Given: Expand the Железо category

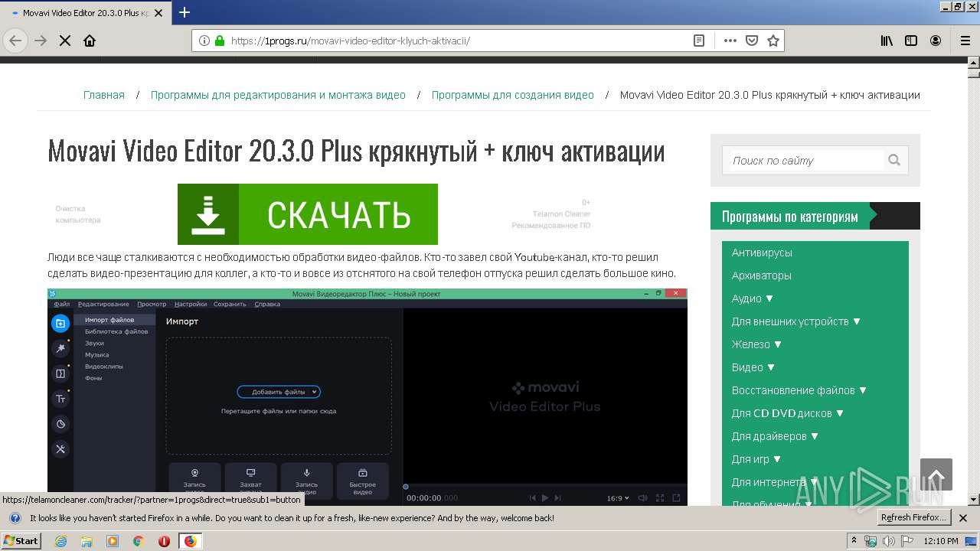Looking at the screenshot, I should [757, 344].
